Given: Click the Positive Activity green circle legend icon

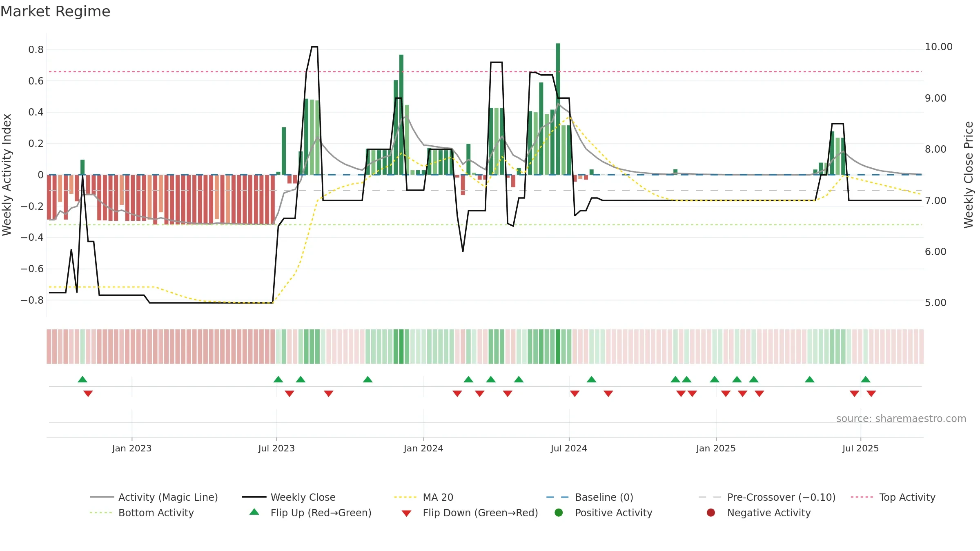Looking at the screenshot, I should coord(559,513).
